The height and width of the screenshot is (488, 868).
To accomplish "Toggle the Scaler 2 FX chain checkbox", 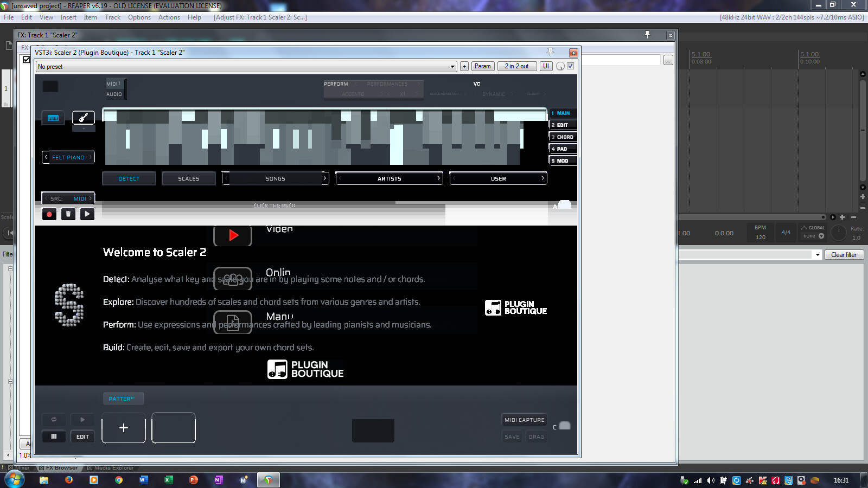I will pyautogui.click(x=27, y=60).
